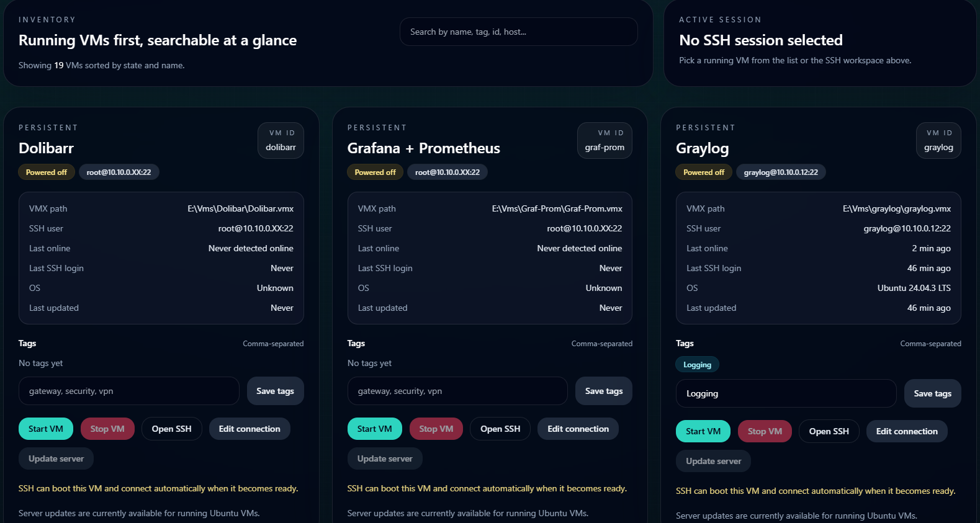Edit connection for Dolibarr
Viewport: 980px width, 523px height.
(249, 429)
